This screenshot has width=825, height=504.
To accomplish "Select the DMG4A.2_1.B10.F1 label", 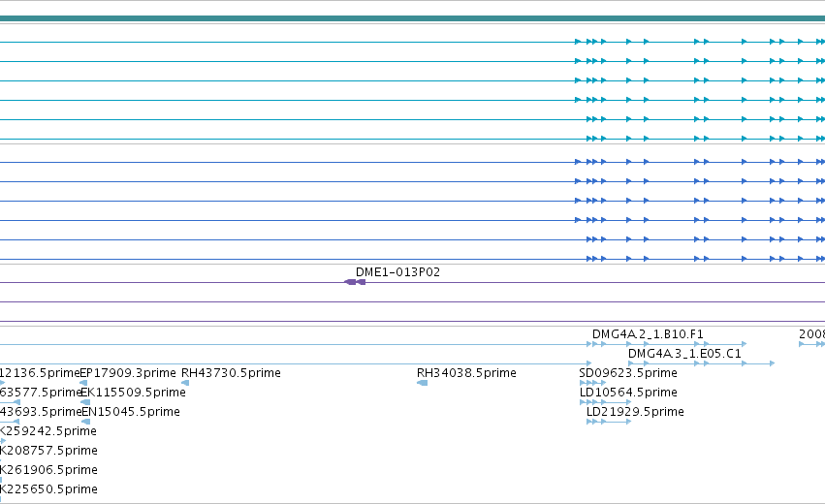I will pyautogui.click(x=648, y=334).
